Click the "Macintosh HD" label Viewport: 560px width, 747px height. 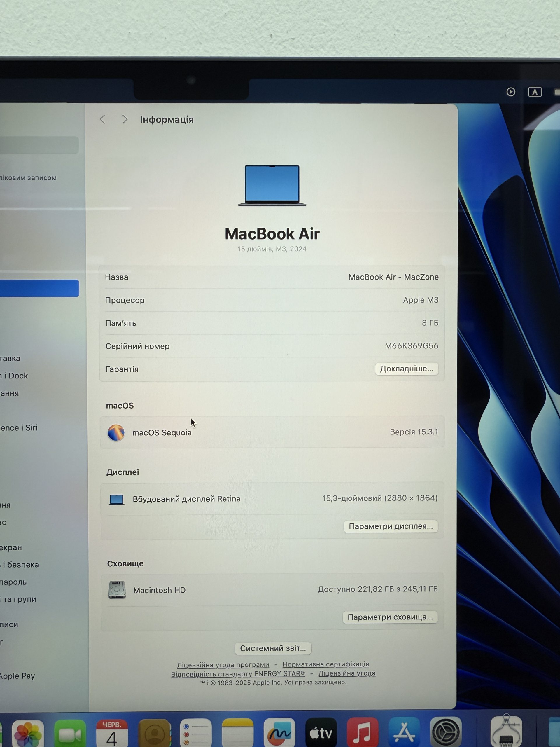[x=159, y=590]
